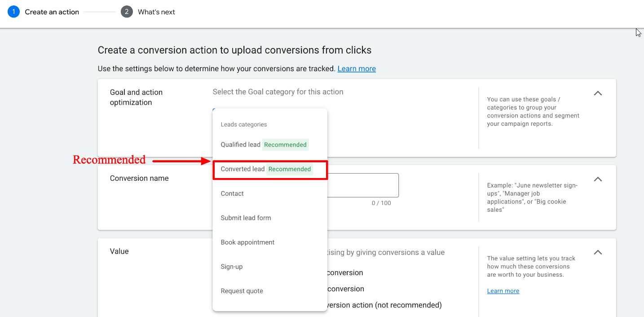This screenshot has height=317, width=644.
Task: Select Converted lead from the dropdown
Action: pos(243,169)
